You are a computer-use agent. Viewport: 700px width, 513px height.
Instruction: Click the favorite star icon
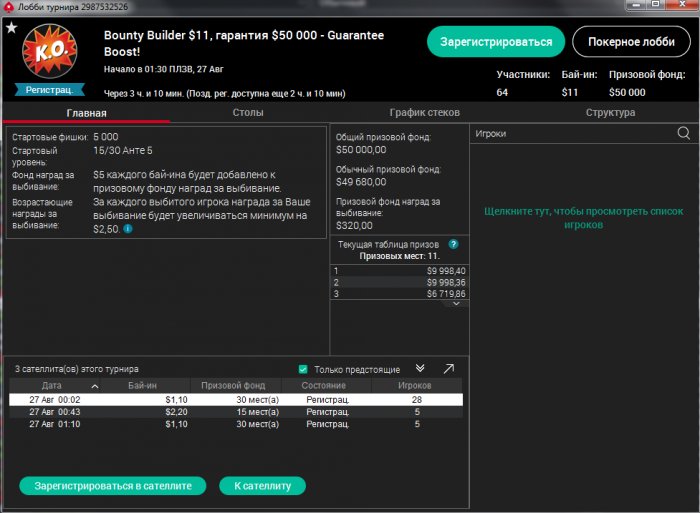click(x=11, y=28)
